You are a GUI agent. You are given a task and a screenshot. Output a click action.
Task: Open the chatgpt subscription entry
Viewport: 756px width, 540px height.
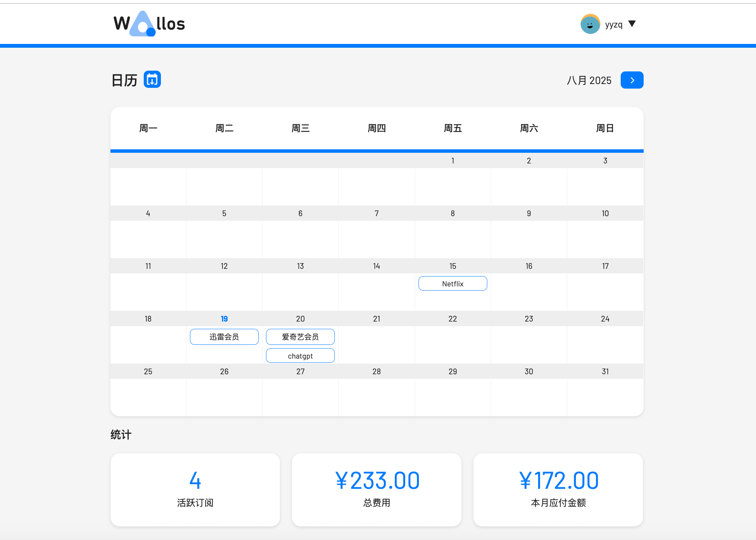click(x=300, y=356)
